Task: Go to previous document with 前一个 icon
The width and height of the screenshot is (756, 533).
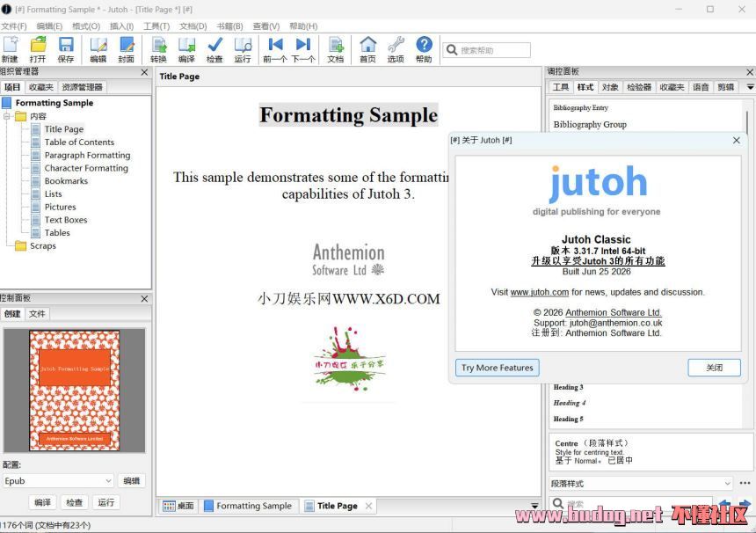Action: click(275, 49)
